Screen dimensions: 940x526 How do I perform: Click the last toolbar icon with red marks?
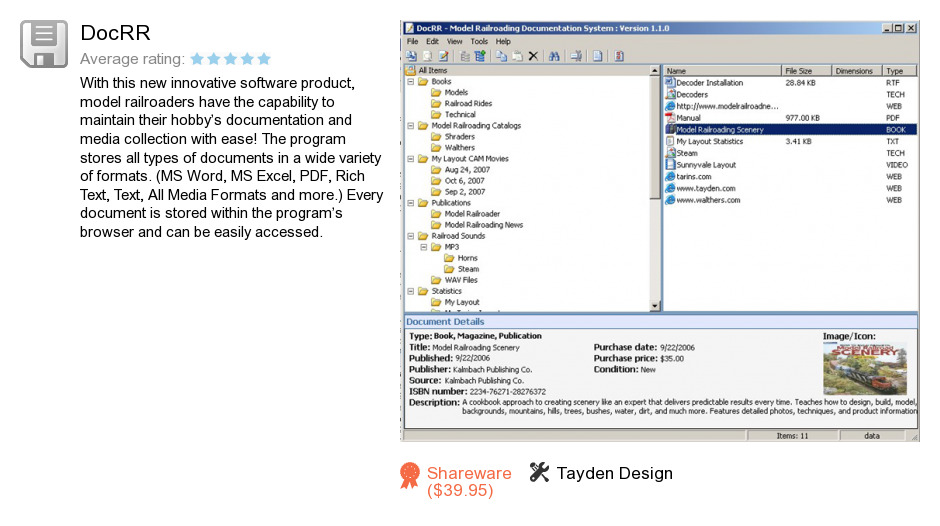619,56
